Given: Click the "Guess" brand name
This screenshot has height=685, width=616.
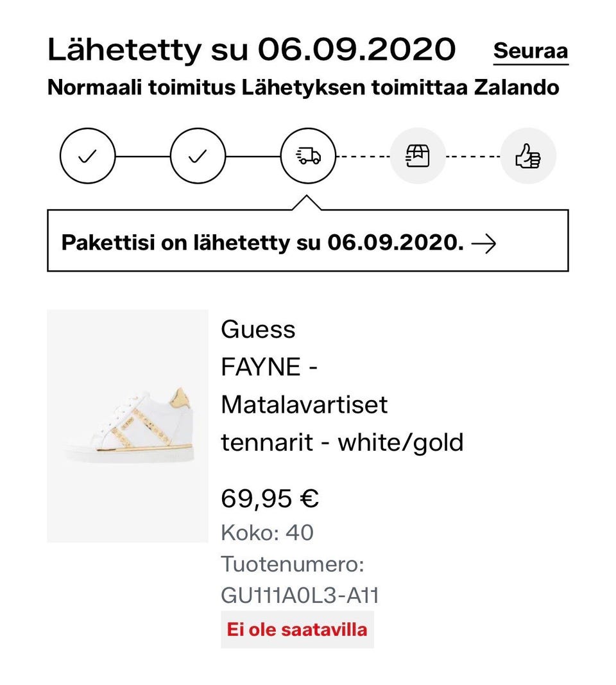Looking at the screenshot, I should tap(258, 330).
